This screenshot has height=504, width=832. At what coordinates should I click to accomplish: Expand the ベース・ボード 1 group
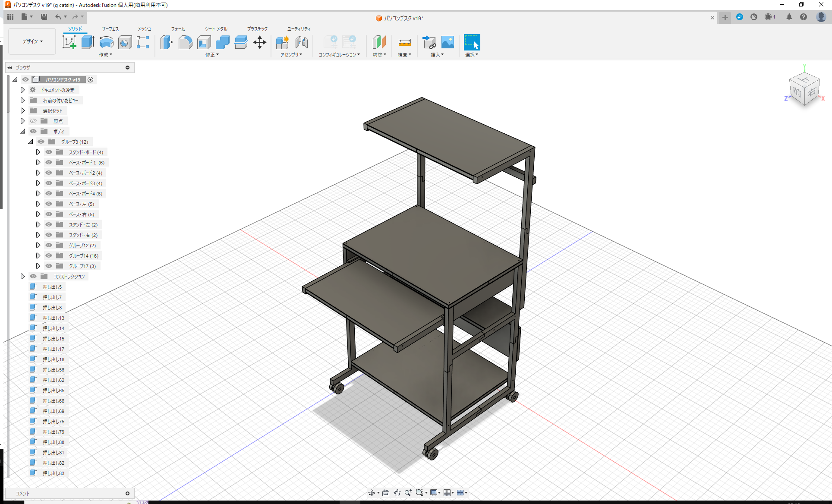point(38,162)
